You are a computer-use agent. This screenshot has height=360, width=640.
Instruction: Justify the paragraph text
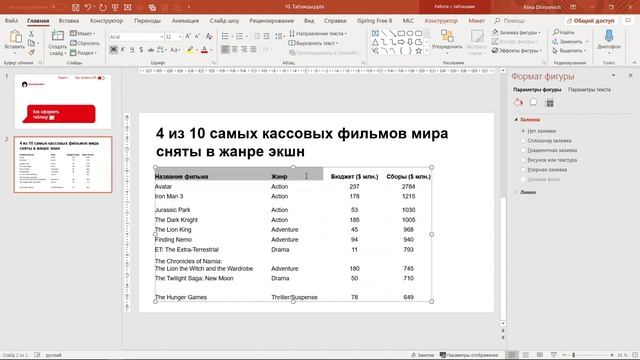tap(253, 50)
